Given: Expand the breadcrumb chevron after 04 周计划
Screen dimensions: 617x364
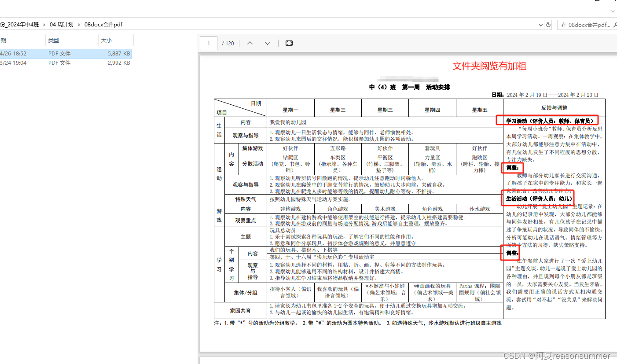Looking at the screenshot, I should pyautogui.click(x=78, y=25).
